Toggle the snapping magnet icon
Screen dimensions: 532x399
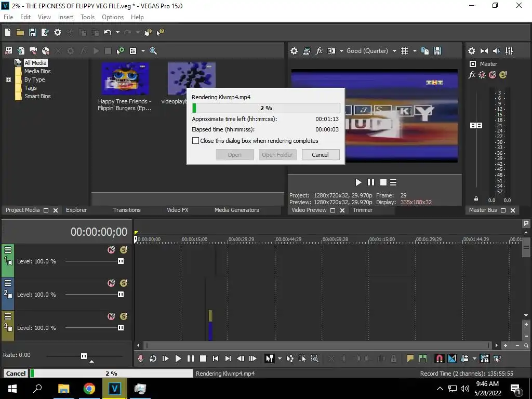[440, 358]
